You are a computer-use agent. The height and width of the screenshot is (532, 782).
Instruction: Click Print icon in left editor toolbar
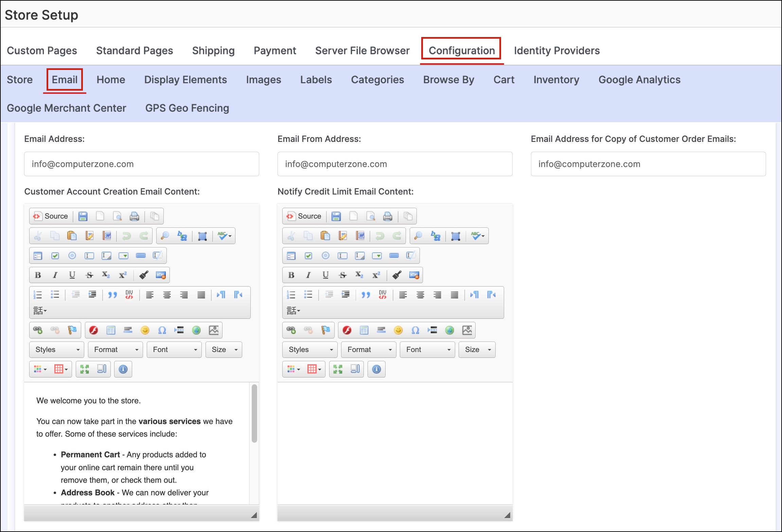pos(135,216)
